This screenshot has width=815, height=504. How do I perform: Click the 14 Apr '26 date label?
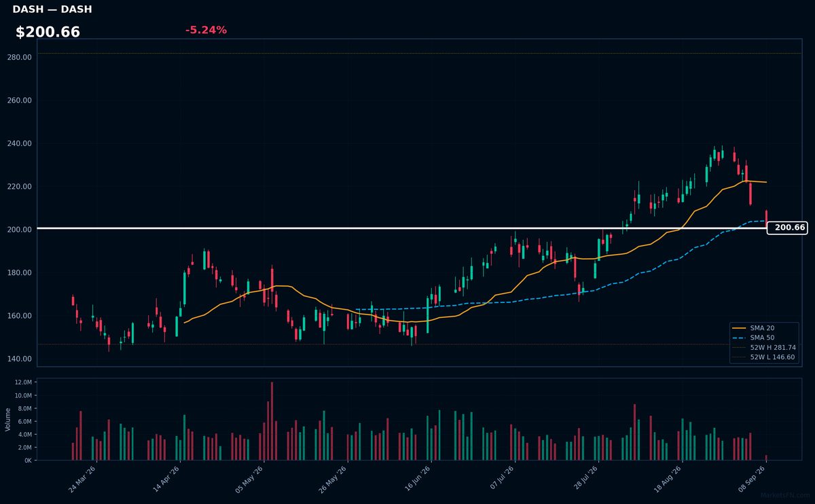(x=166, y=480)
